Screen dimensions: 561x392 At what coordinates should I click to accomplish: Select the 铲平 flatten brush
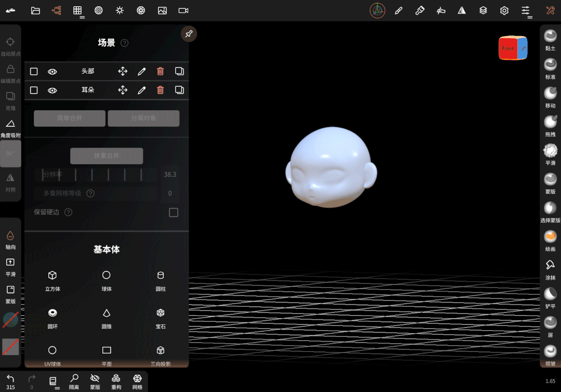tap(550, 298)
